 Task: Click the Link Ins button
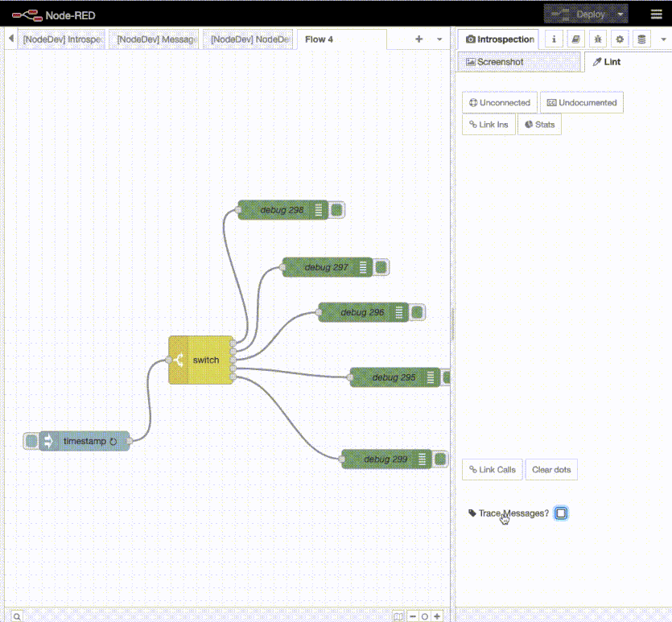[489, 124]
